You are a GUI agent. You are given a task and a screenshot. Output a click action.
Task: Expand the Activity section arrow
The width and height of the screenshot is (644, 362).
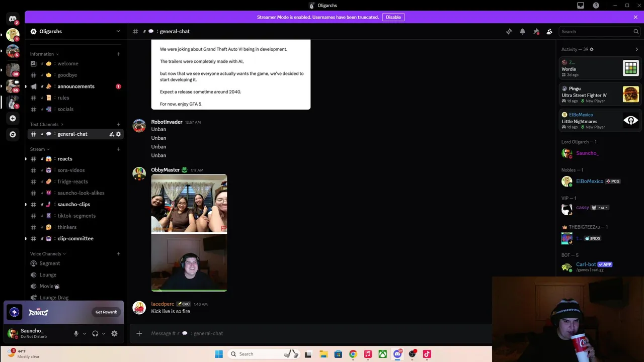click(636, 49)
